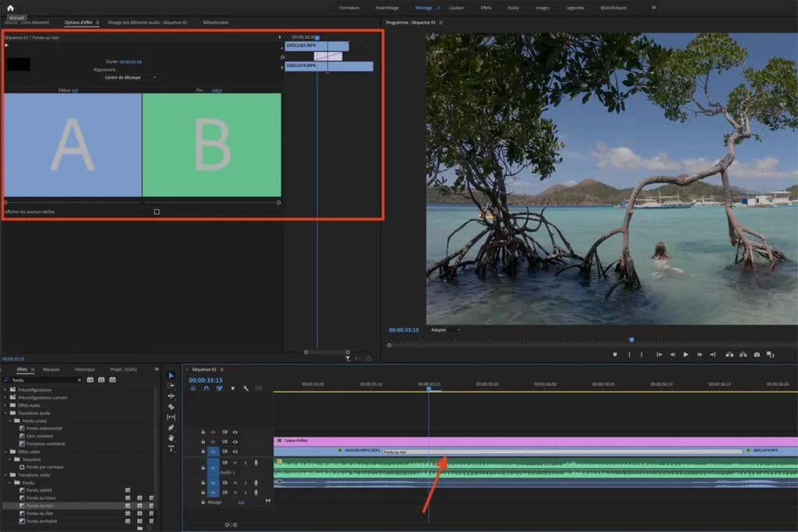The height and width of the screenshot is (532, 798).
Task: Toggle V2 track output eye
Action: tap(235, 442)
